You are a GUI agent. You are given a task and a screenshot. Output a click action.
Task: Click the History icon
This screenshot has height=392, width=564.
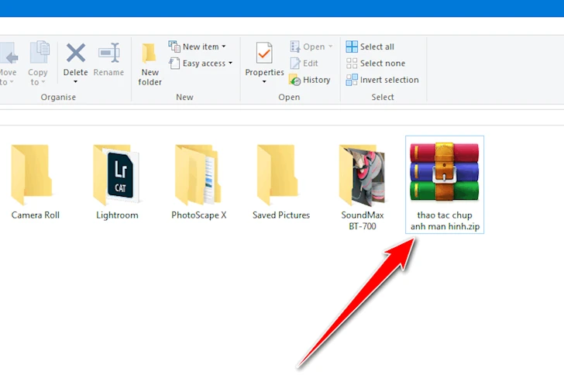point(294,80)
